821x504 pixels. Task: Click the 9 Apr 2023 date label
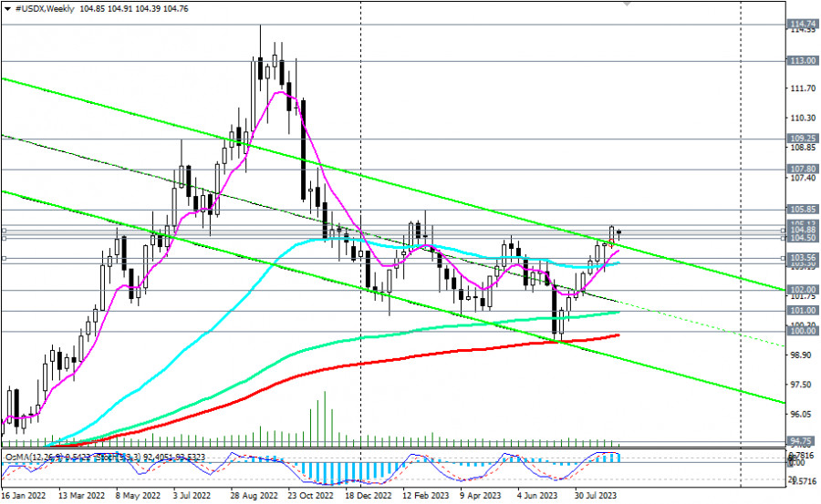point(481,496)
